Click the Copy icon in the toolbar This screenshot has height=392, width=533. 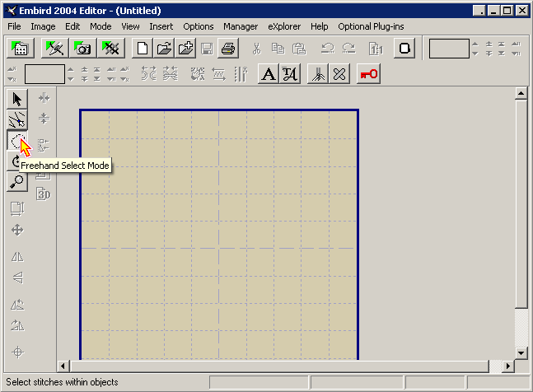(278, 49)
